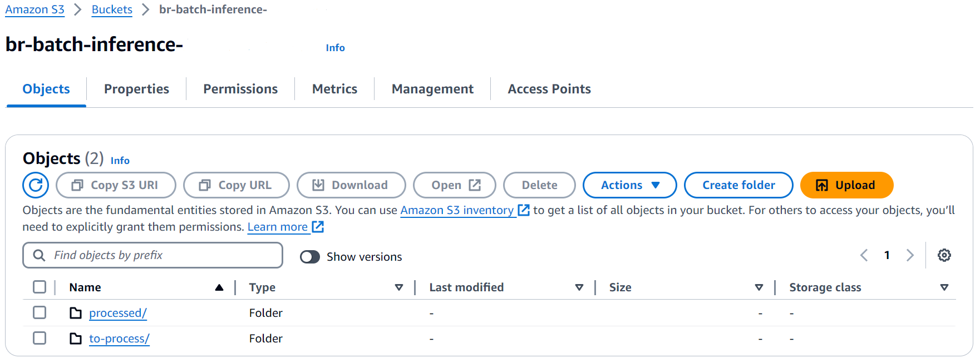This screenshot has height=363, width=980.
Task: Go to the next page arrow
Action: click(x=910, y=255)
